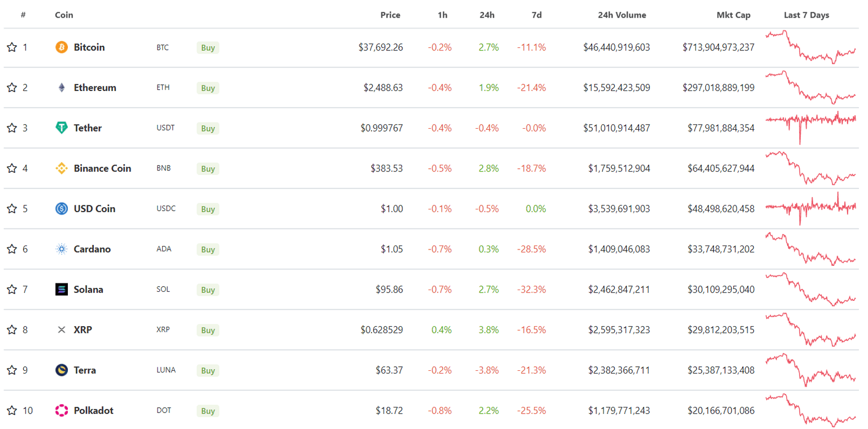Open Bitcoin's last 7 days sparkline chart
This screenshot has width=868, height=429.
pyautogui.click(x=811, y=47)
